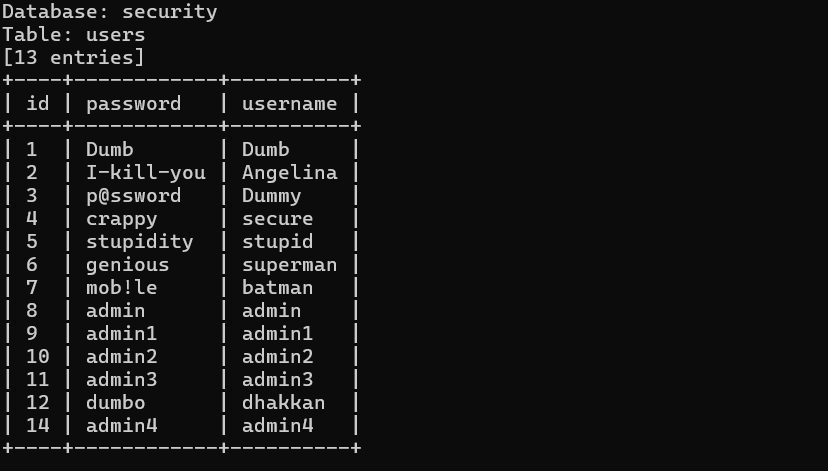This screenshot has width=828, height=471.
Task: Click the 'password' column header
Action: [x=134, y=104]
